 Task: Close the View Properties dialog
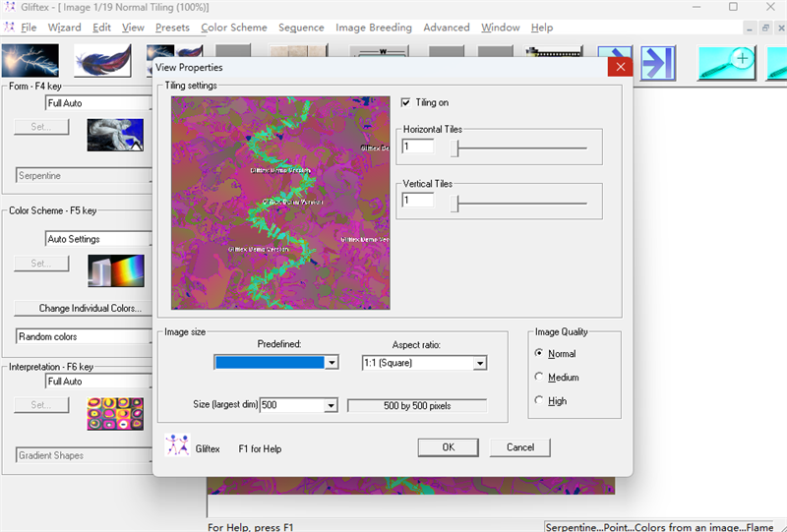(621, 67)
